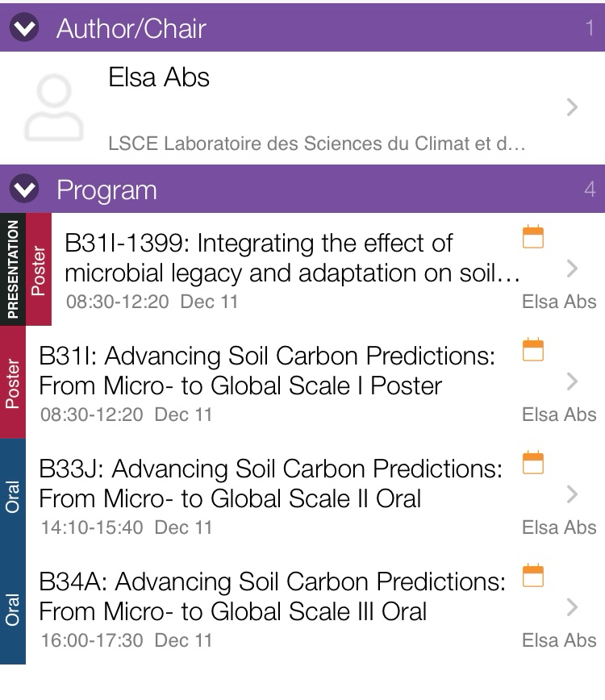
Task: Collapse the Author/Chair section
Action: (x=25, y=29)
